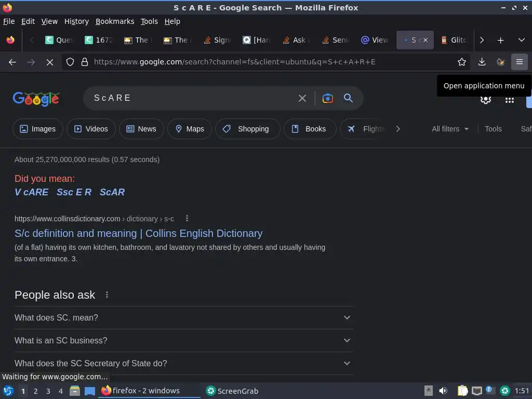
Task: Close the S c A R E tab
Action: [425, 40]
